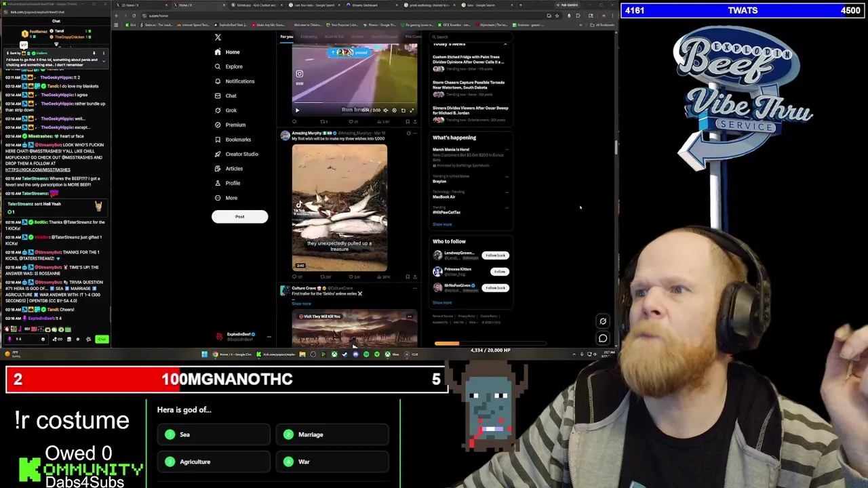868x488 pixels.
Task: Click the Messages icon at bottom right
Action: click(x=603, y=338)
